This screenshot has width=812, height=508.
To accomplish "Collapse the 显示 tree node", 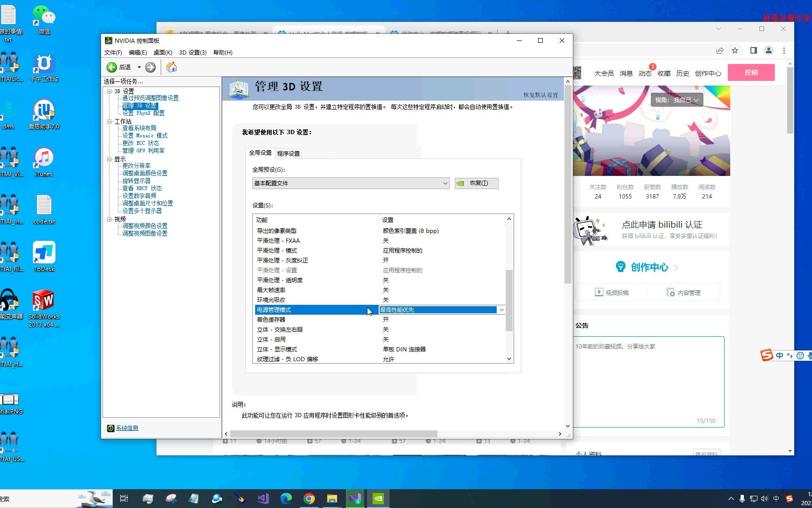I will (109, 159).
